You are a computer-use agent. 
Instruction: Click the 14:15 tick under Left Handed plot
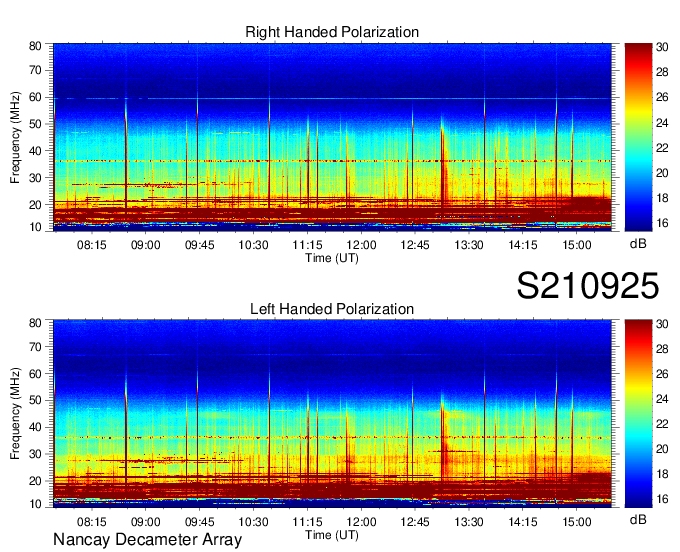(523, 522)
